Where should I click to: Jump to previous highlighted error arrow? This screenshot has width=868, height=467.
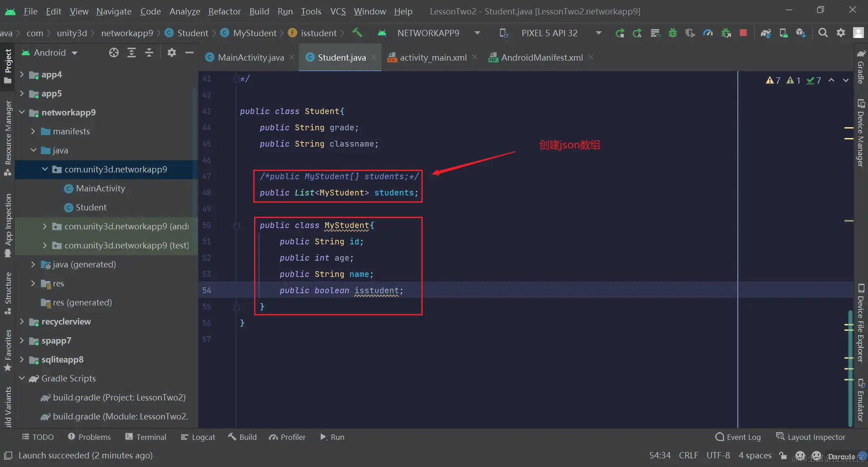pyautogui.click(x=831, y=81)
